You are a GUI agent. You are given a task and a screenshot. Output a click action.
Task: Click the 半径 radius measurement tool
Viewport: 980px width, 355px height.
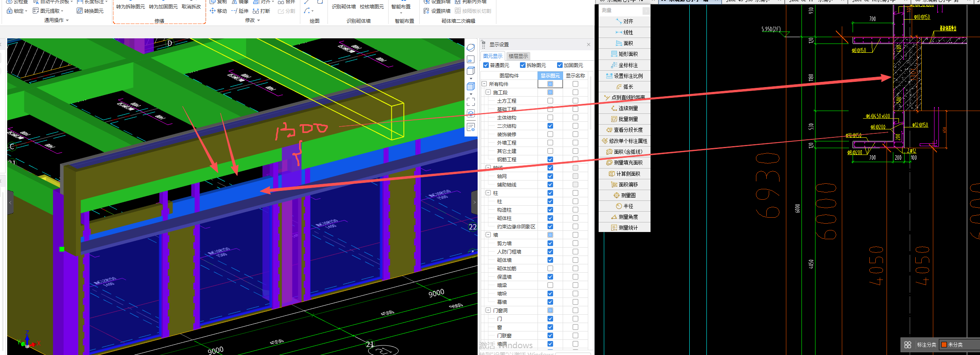tap(625, 206)
